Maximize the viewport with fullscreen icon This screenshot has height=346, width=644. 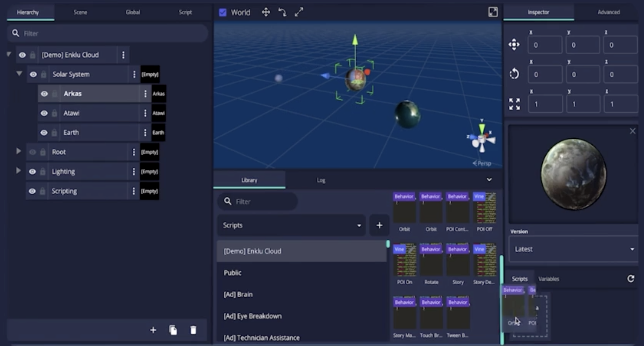click(493, 12)
